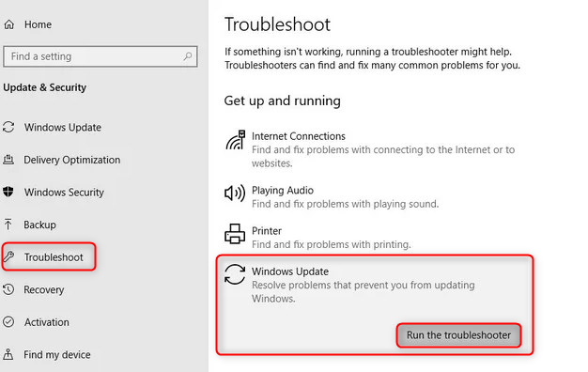This screenshot has width=588, height=372.
Task: Click the Internet Connections wifi icon
Action: (235, 140)
